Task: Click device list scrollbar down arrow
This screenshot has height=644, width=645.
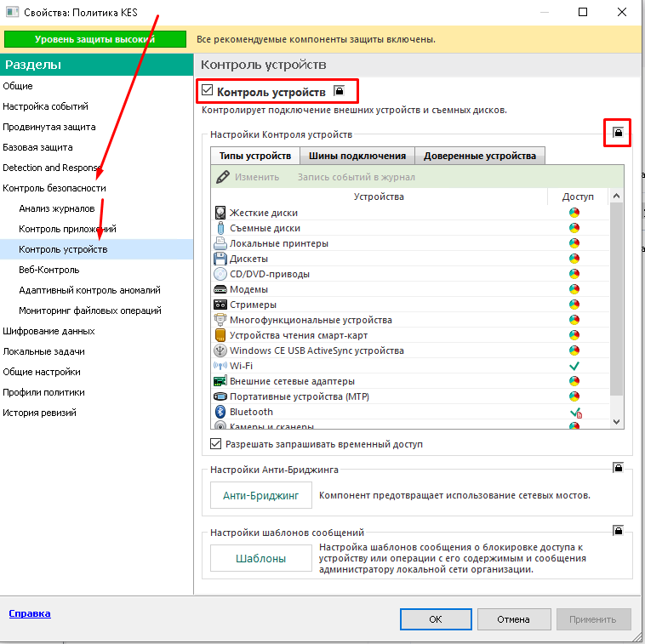Action: coord(616,421)
